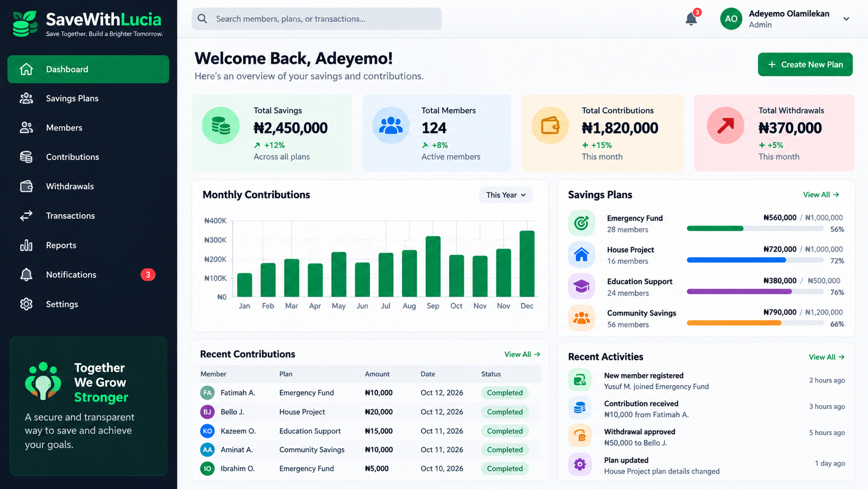The height and width of the screenshot is (489, 868).
Task: Click the 72% House Project percentage
Action: pyautogui.click(x=837, y=261)
